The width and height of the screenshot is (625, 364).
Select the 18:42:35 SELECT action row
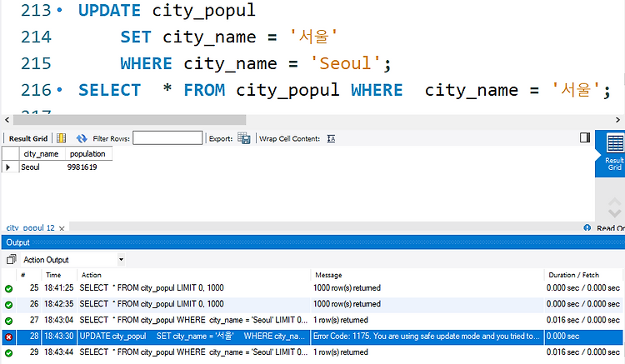pyautogui.click(x=152, y=304)
